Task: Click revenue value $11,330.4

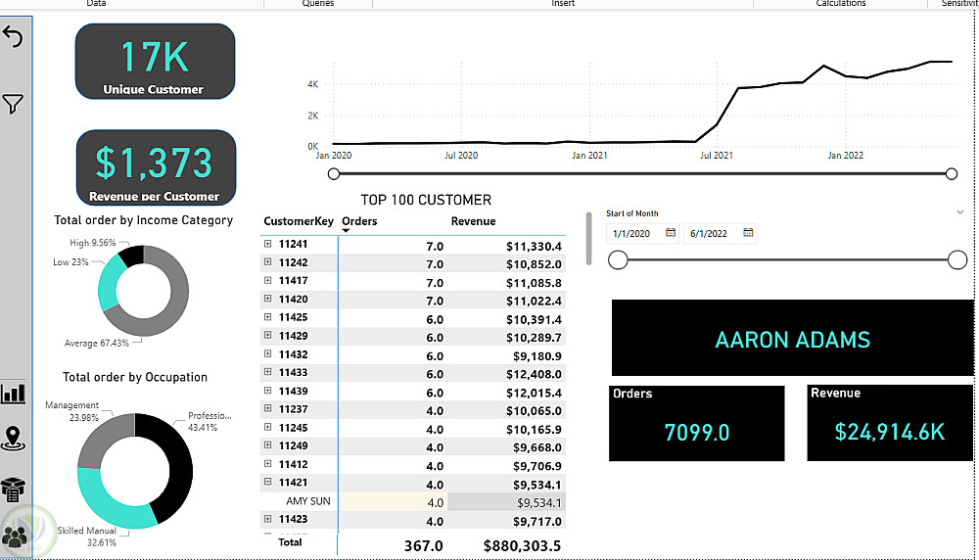Action: coord(534,247)
